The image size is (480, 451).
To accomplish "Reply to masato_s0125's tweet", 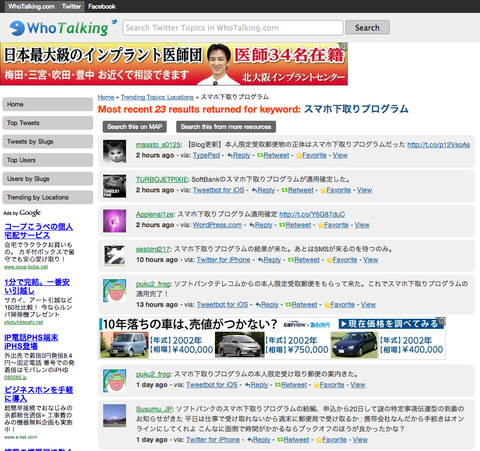I will point(239,155).
